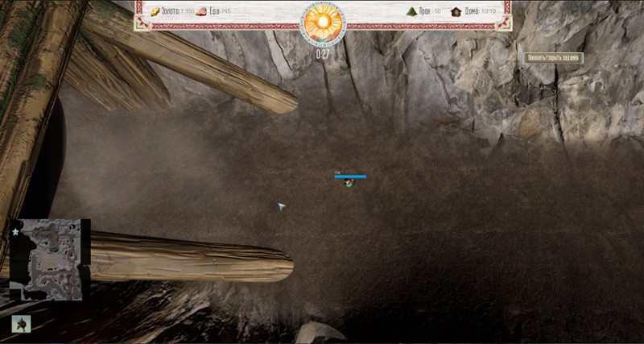Click the 50 value beside the tent
The width and height of the screenshot is (644, 344).
pyautogui.click(x=437, y=12)
